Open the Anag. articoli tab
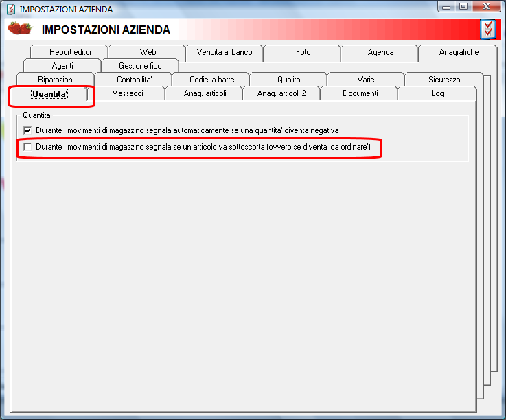This screenshot has height=420, width=506. coord(205,93)
